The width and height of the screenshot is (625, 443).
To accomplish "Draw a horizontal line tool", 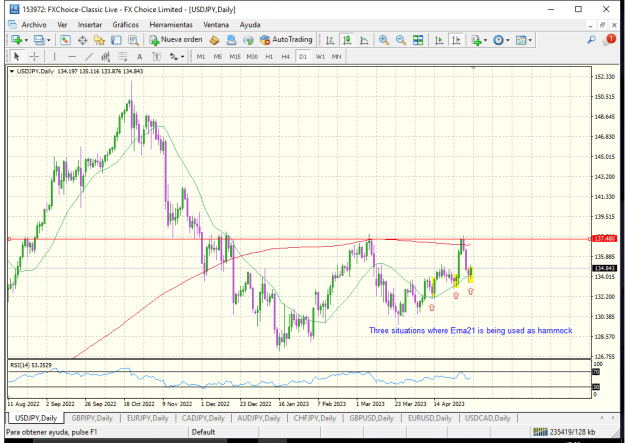I will 72,57.
